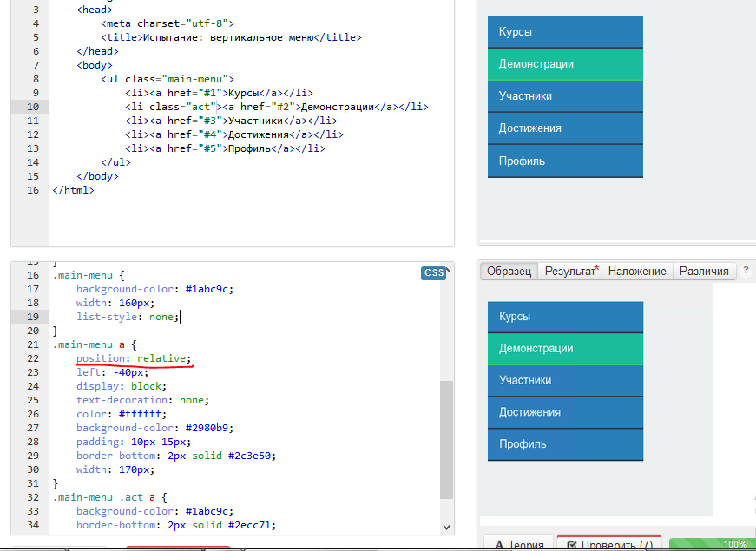Viewport: 756px width, 551px height.
Task: Select Участники in the live result preview
Action: 565,96
